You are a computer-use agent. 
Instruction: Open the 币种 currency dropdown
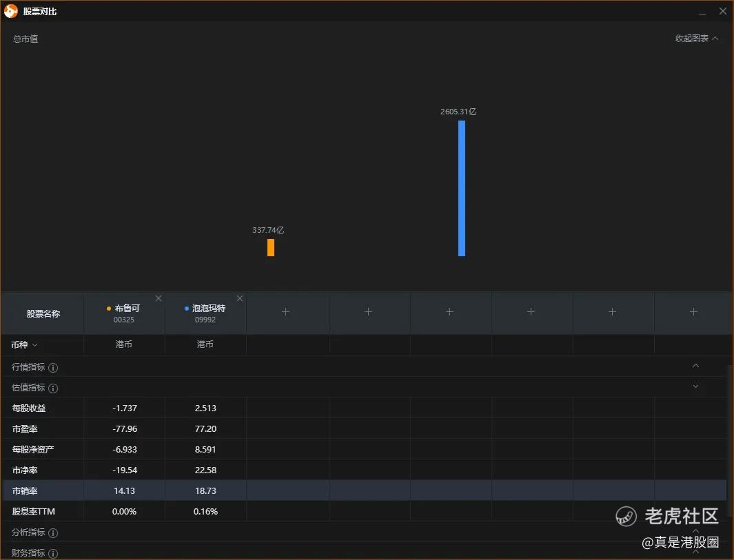[x=24, y=344]
